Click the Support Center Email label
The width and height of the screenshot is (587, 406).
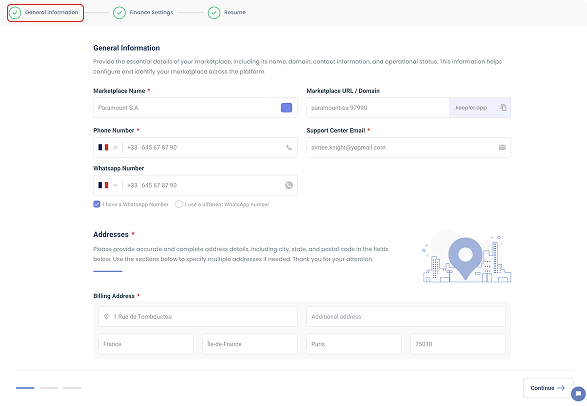pyautogui.click(x=336, y=131)
